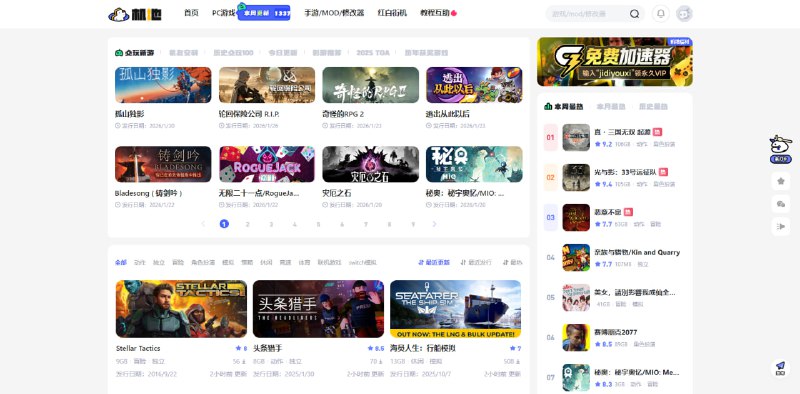Click the 海员人生 title text
The image size is (800, 394).
tap(423, 348)
